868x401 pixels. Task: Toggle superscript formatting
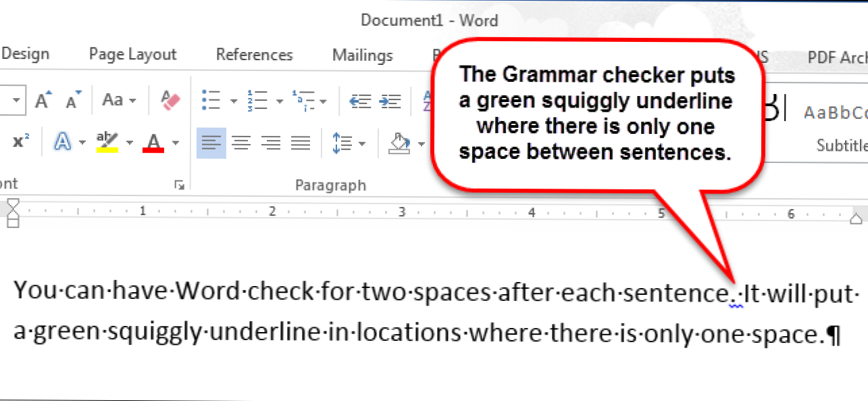tap(21, 143)
